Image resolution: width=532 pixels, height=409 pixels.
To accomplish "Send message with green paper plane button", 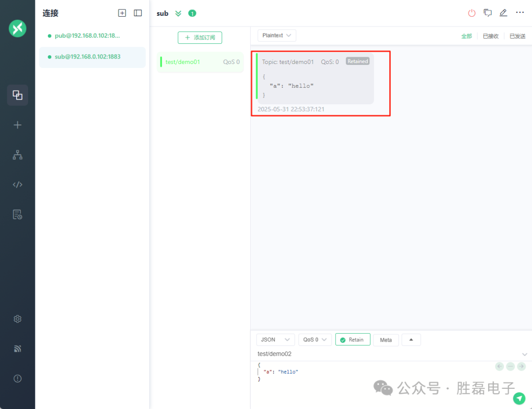I will pyautogui.click(x=519, y=399).
